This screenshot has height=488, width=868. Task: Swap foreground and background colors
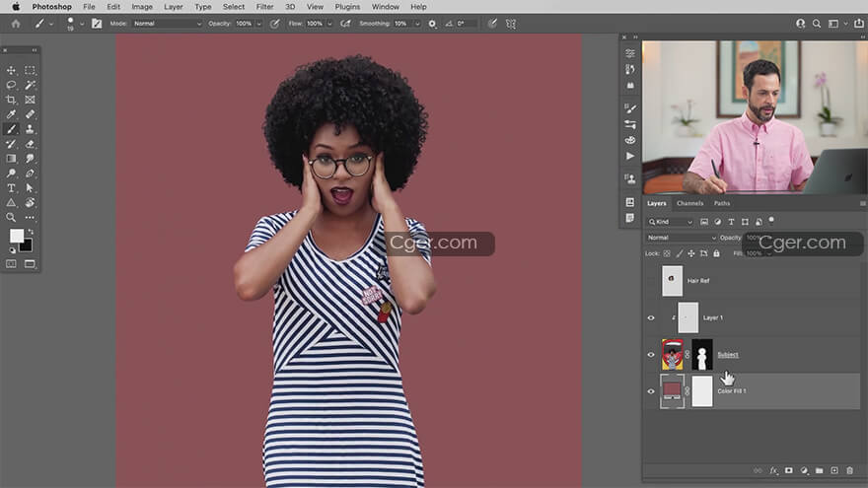click(x=31, y=232)
